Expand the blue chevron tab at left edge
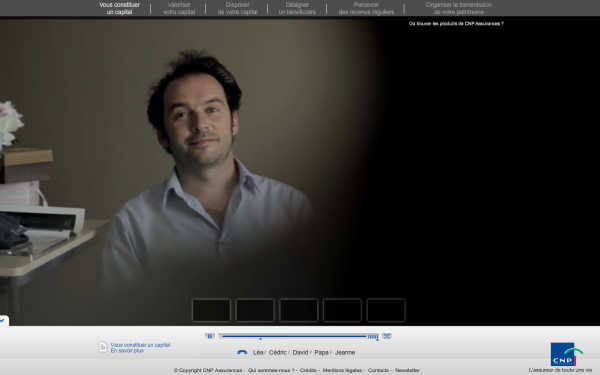600x375 pixels. tap(4, 321)
